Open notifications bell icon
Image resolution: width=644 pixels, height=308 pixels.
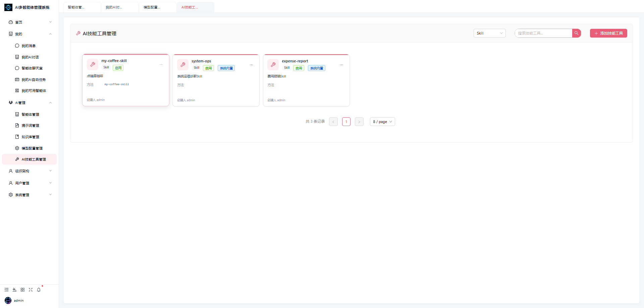pyautogui.click(x=39, y=290)
